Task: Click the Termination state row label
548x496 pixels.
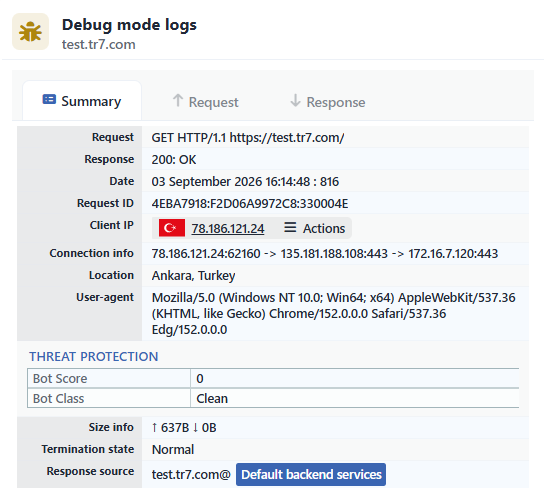Action: pyautogui.click(x=88, y=449)
